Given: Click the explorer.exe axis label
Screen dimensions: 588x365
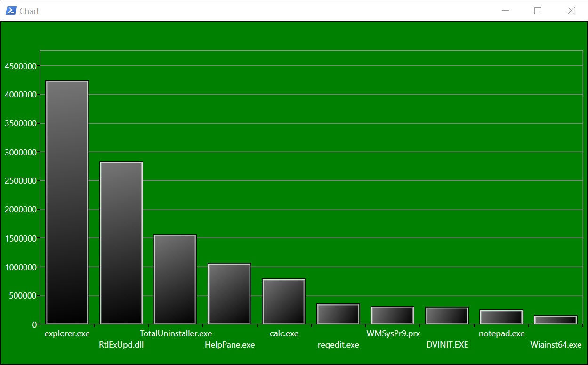Looking at the screenshot, I should click(x=67, y=333).
